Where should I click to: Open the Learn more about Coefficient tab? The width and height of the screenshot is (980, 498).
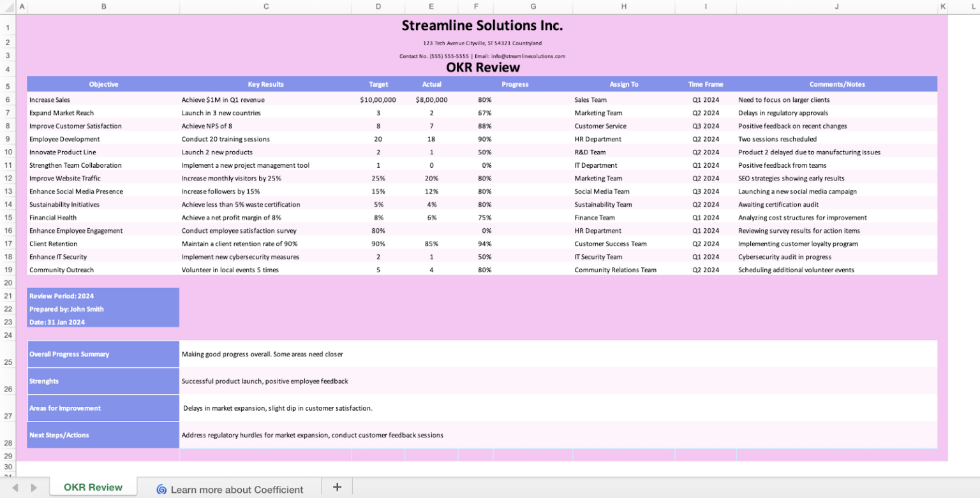tap(236, 490)
